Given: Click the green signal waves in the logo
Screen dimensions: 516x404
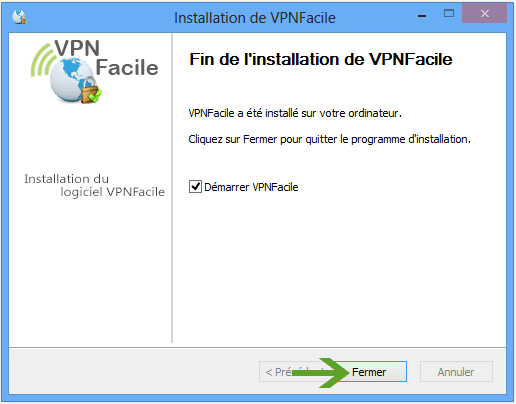Looking at the screenshot, I should [42, 60].
